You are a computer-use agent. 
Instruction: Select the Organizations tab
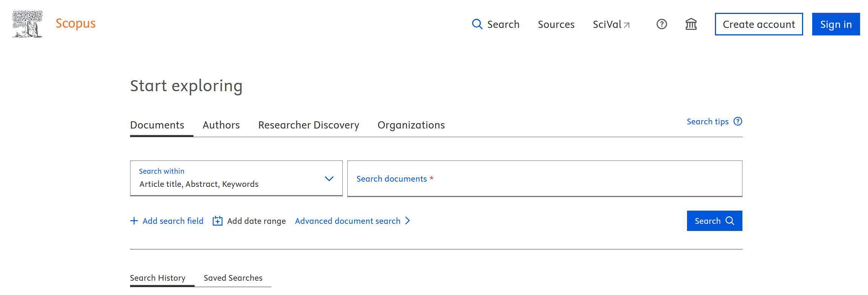411,125
